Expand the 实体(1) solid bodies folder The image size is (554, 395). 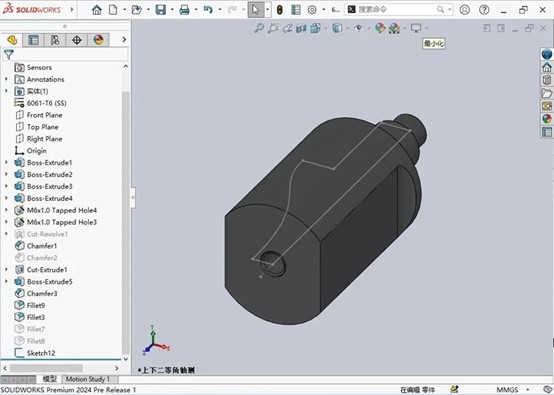click(6, 91)
